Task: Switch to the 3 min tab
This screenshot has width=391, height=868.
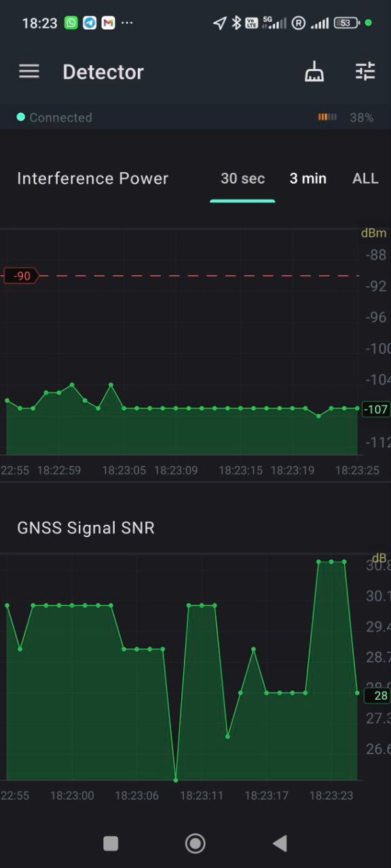Action: click(308, 178)
